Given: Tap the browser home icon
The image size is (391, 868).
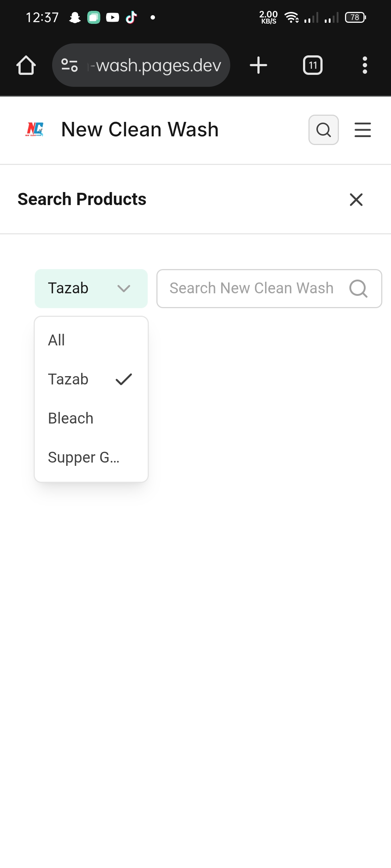Looking at the screenshot, I should pos(26,65).
